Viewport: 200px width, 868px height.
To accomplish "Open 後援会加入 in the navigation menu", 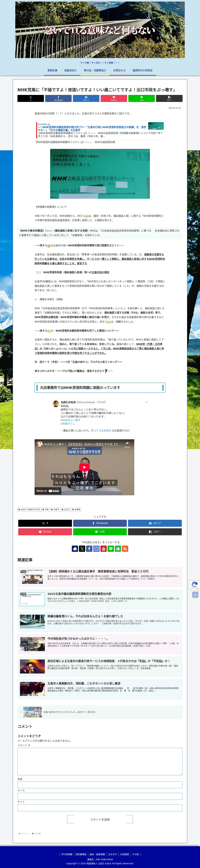I will [x=71, y=70].
